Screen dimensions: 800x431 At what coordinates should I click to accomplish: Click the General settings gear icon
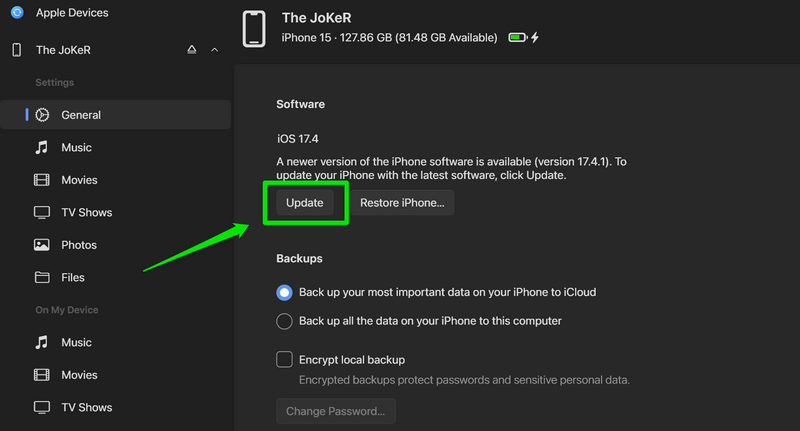click(x=42, y=115)
